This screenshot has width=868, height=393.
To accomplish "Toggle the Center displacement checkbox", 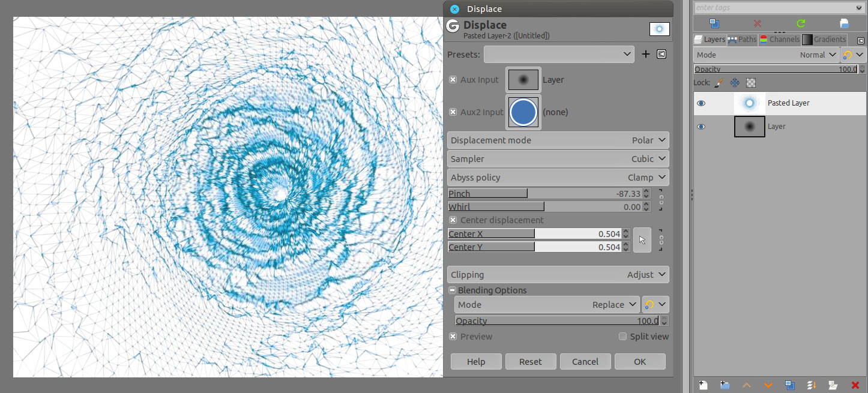I will (453, 220).
